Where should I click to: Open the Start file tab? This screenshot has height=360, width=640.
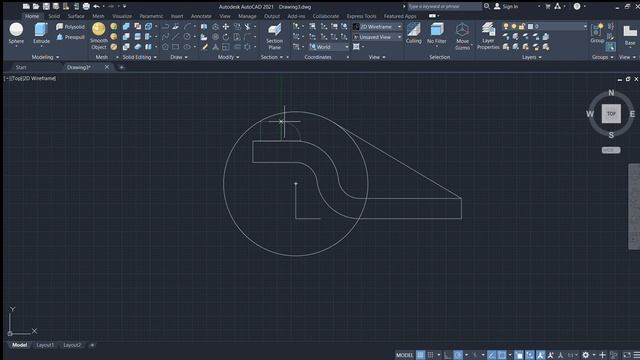21,67
